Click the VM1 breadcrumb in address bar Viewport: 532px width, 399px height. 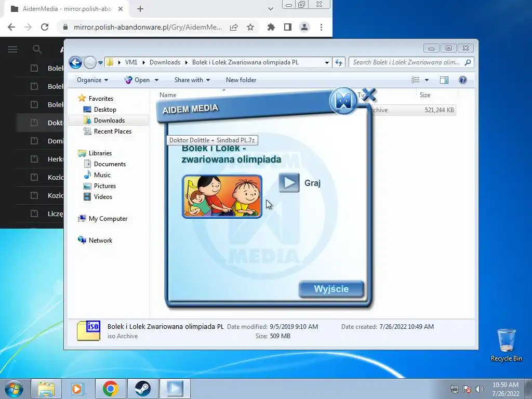[131, 62]
